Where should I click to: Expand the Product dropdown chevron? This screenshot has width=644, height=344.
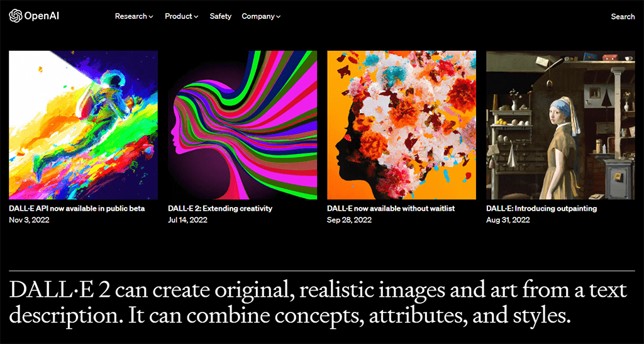pyautogui.click(x=196, y=17)
